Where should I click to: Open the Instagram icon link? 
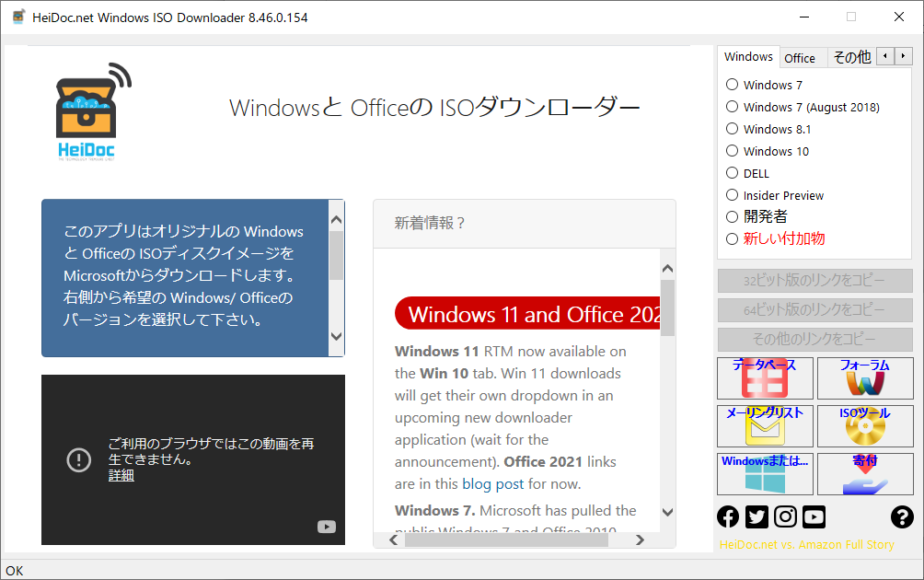tap(785, 516)
